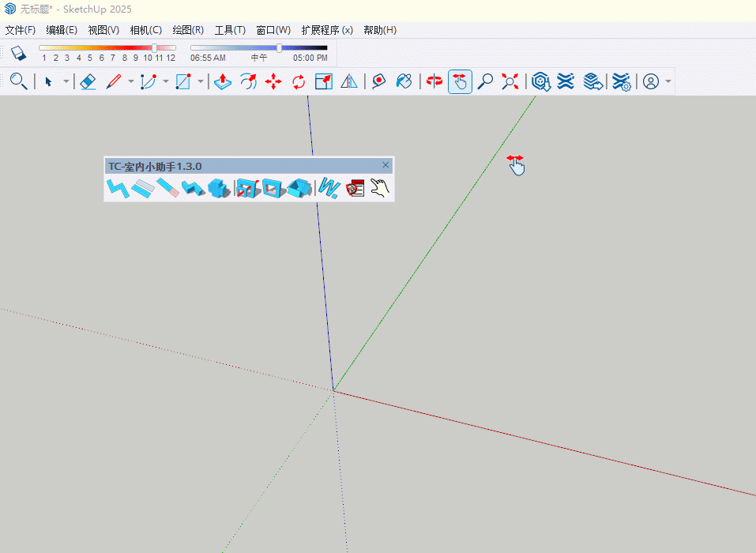This screenshot has height=553, width=756.
Task: Select the arrow Select tool
Action: pyautogui.click(x=48, y=81)
